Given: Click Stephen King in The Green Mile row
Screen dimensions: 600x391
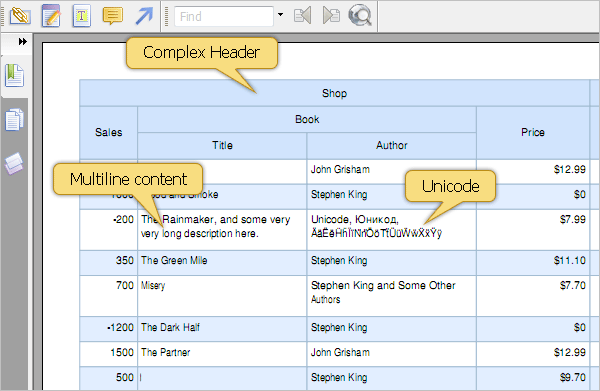Looking at the screenshot, I should (x=339, y=261).
